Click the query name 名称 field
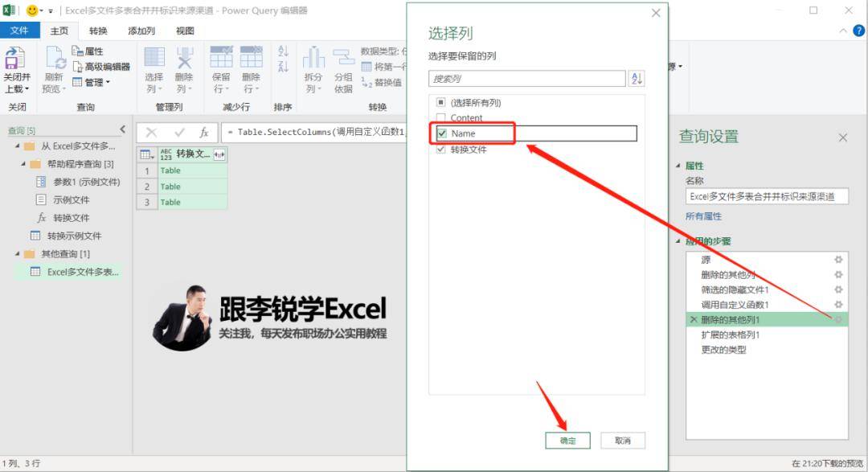The image size is (868, 472). [x=767, y=196]
